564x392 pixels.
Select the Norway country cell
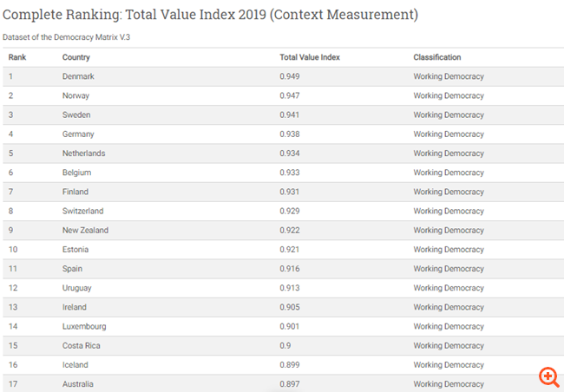click(x=76, y=95)
